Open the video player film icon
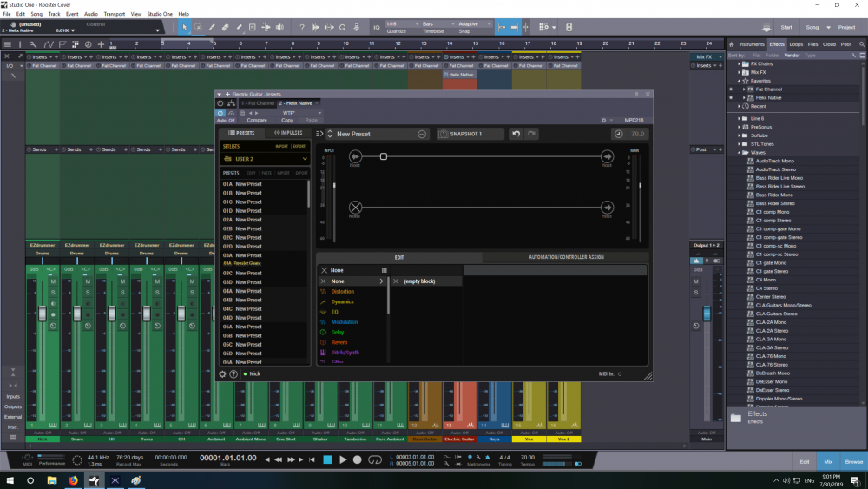This screenshot has height=489, width=868. (569, 27)
